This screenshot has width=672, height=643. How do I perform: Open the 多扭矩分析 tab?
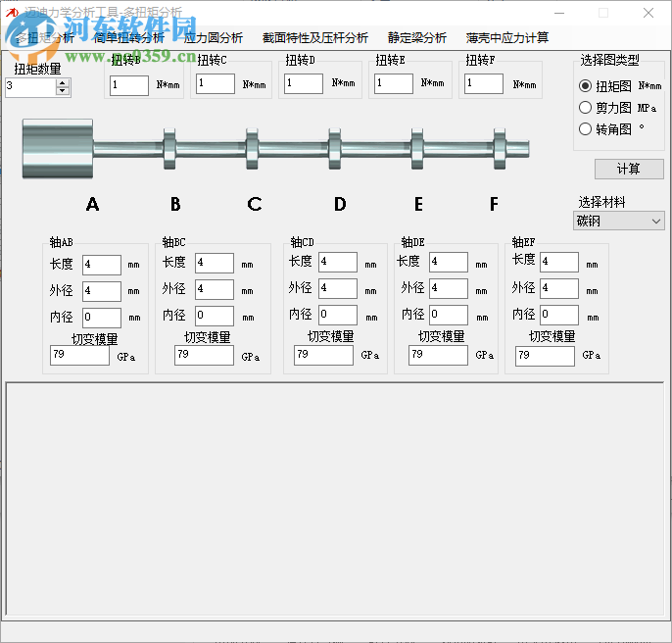(x=45, y=38)
